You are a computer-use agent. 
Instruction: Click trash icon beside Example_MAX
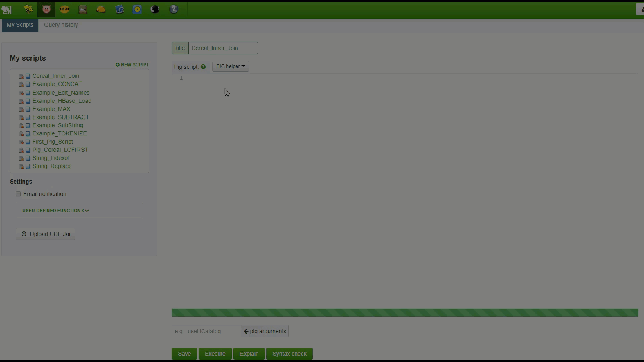click(x=21, y=109)
